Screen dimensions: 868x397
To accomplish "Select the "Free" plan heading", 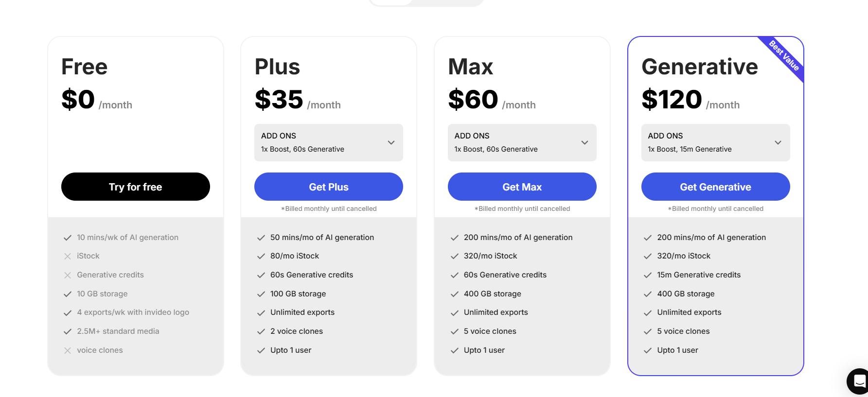I will tap(84, 67).
